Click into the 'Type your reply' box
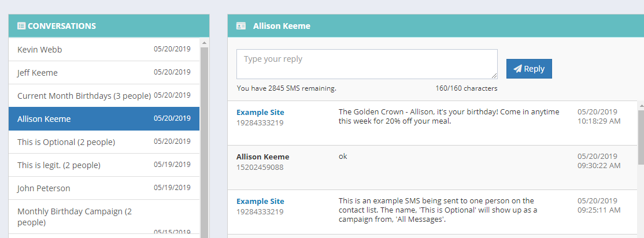This screenshot has height=238, width=644. [x=367, y=64]
